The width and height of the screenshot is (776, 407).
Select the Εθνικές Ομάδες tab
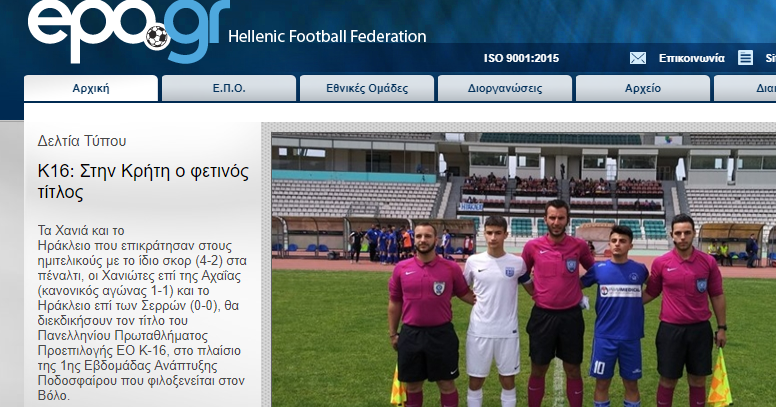[367, 88]
